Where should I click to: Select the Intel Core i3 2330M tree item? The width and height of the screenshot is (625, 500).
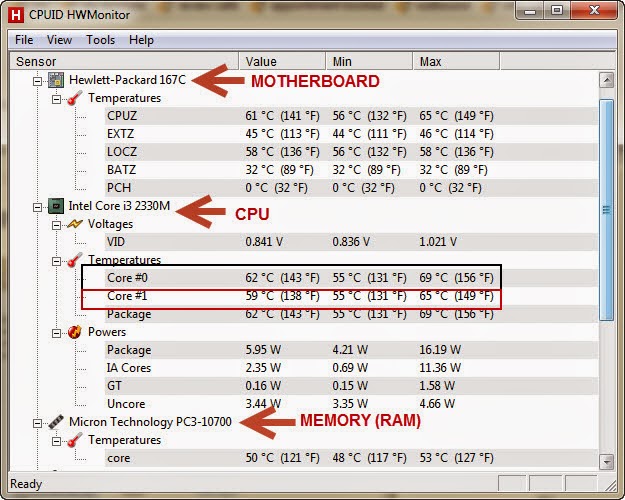(119, 206)
